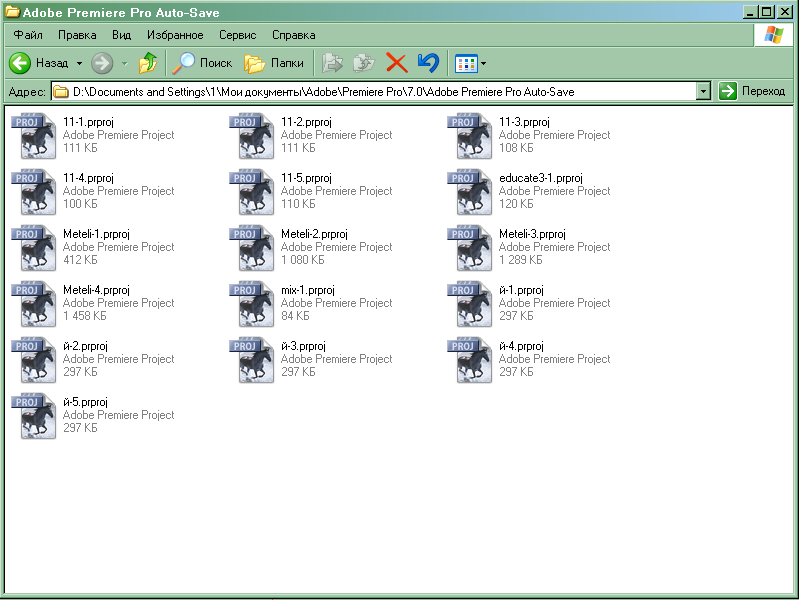799x600 pixels.
Task: Click file name text й-5.prproj
Action: (86, 402)
